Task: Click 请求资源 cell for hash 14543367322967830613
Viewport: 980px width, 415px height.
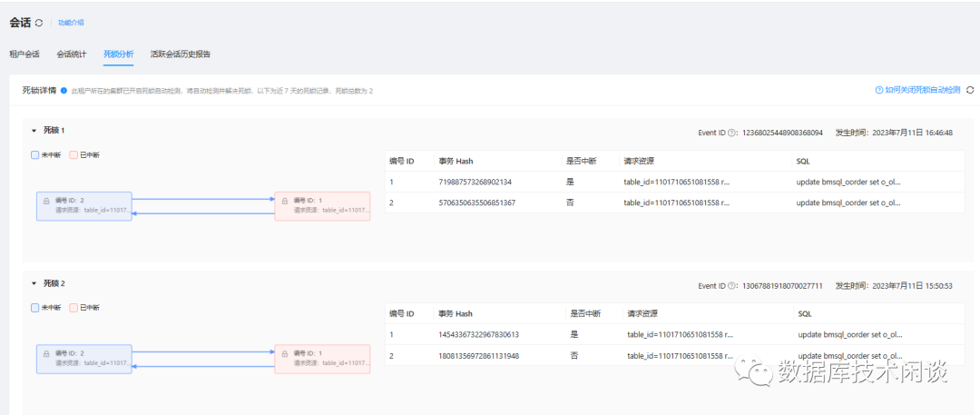Action: click(x=680, y=334)
